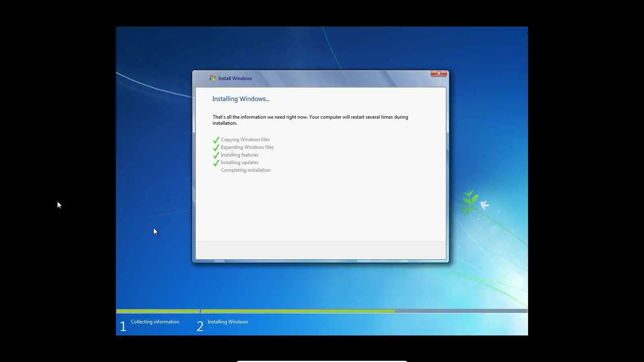Image resolution: width=644 pixels, height=362 pixels.
Task: Click the checkmark next to Installing features
Action: click(216, 155)
